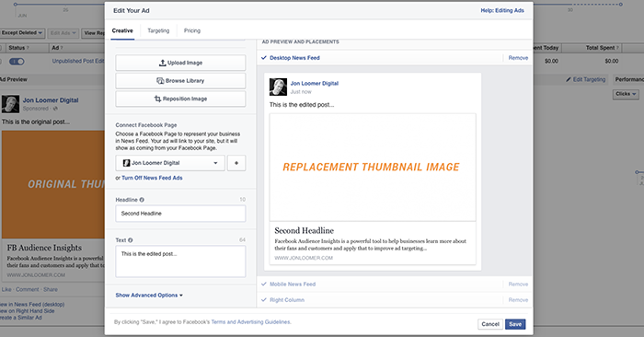The height and width of the screenshot is (337, 644).
Task: Click FB Audience Insights headline in background
Action: coord(44,248)
